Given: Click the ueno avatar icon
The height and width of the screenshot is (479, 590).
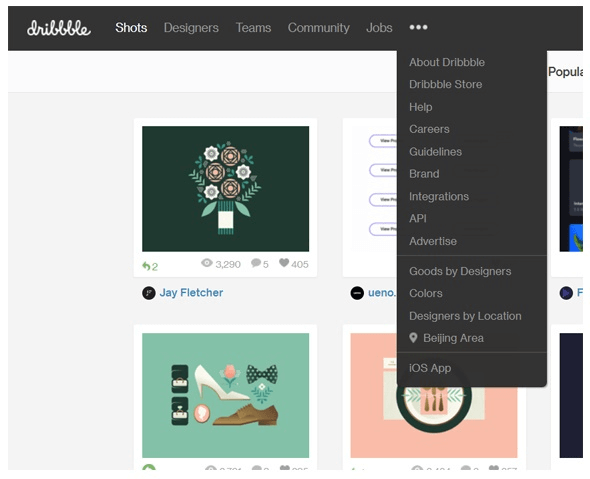Looking at the screenshot, I should coord(357,293).
